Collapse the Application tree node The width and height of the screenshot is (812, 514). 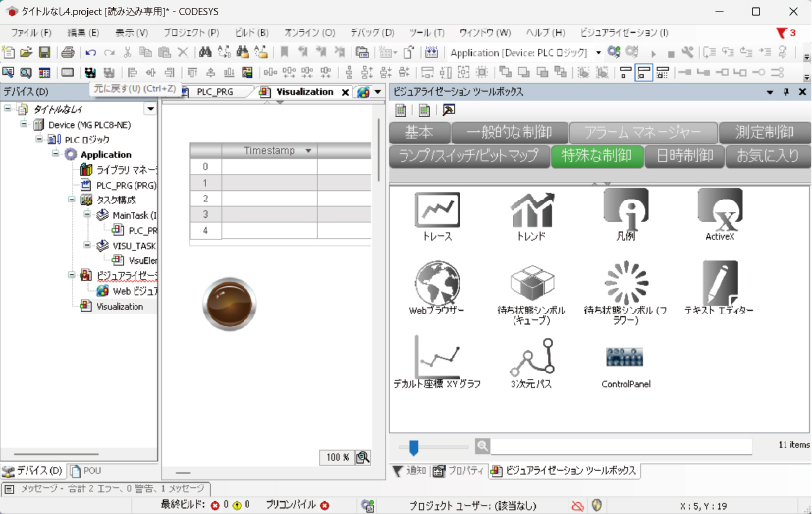[57, 154]
